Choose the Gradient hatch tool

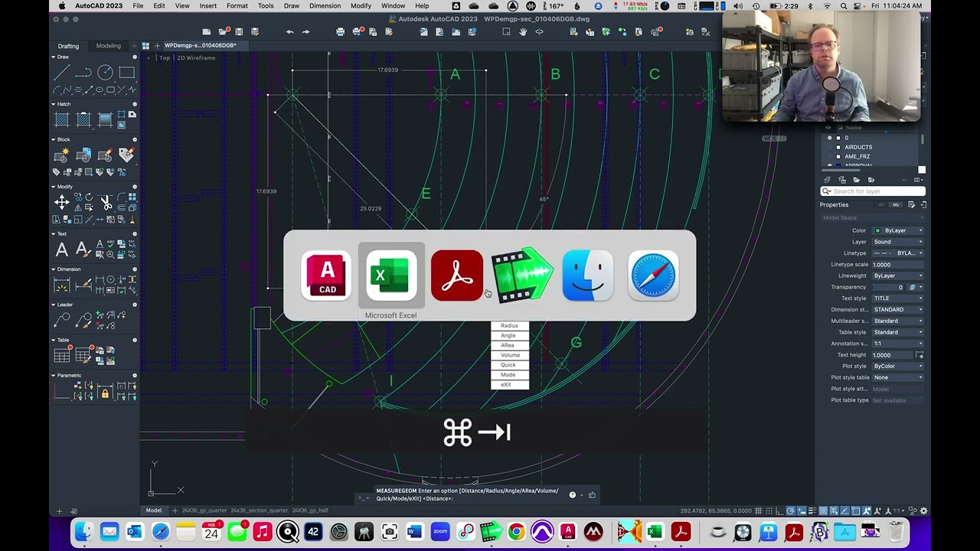105,119
